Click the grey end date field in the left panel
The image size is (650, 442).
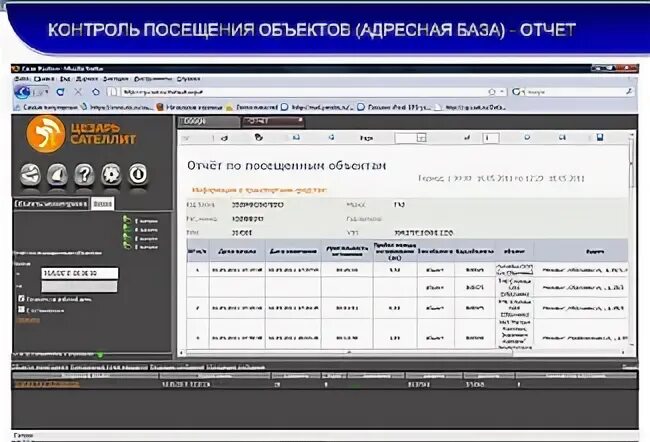pos(79,286)
